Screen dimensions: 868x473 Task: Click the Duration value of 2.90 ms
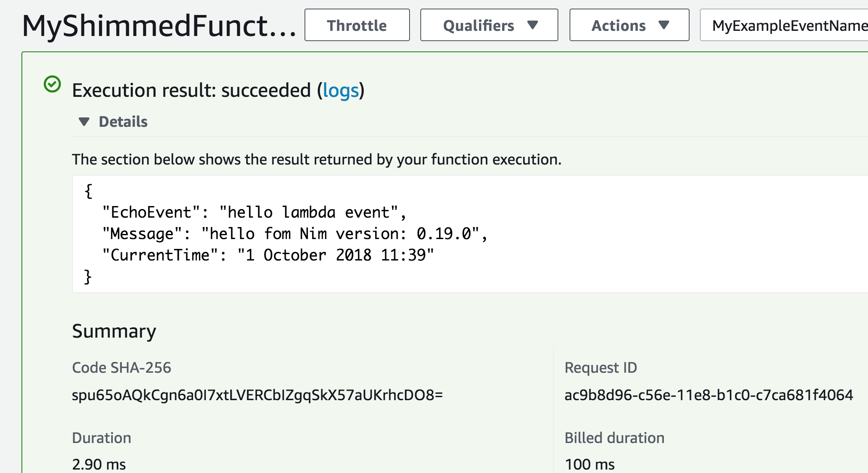(x=99, y=463)
